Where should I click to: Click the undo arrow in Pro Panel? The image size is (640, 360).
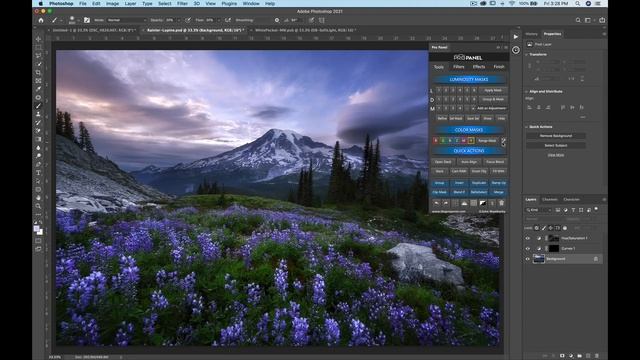(x=436, y=203)
